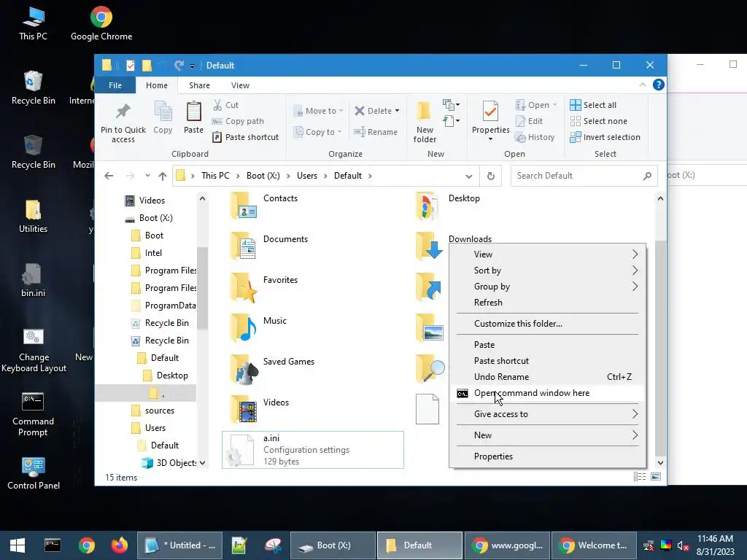The height and width of the screenshot is (560, 747).
Task: Open the Move to dropdown
Action: [318, 111]
